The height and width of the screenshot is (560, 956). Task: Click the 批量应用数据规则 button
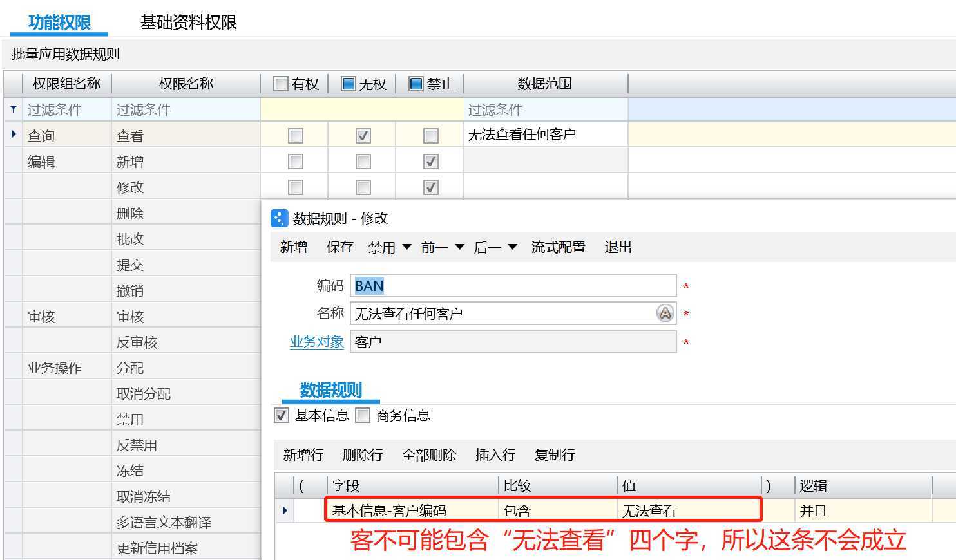66,54
